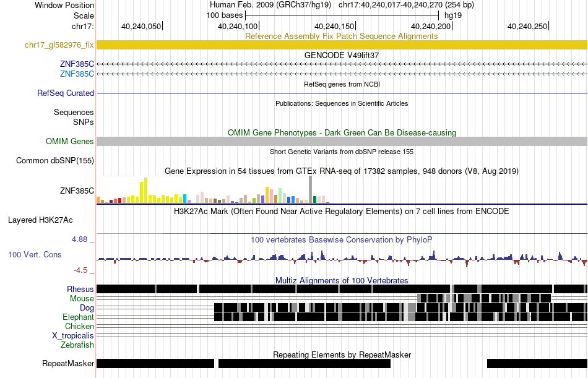This screenshot has width=588, height=378.
Task: Click the Mouse species label
Action: tap(82, 298)
